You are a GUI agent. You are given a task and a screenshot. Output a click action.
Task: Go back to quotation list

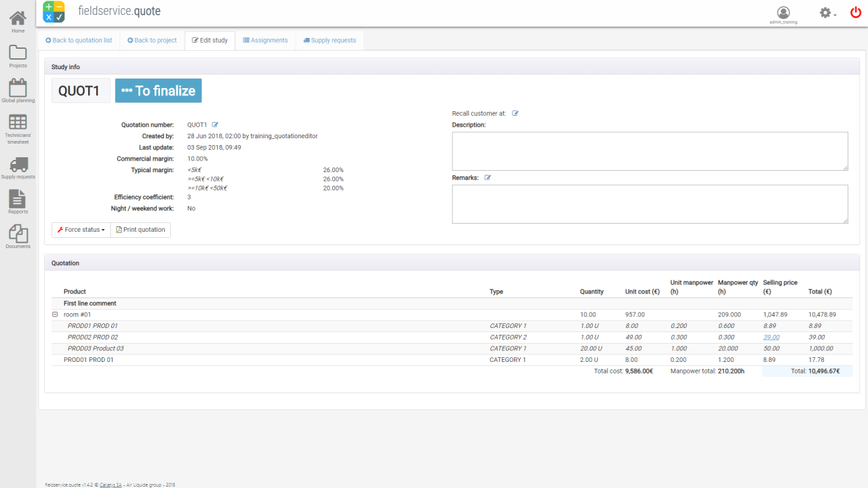pos(79,41)
